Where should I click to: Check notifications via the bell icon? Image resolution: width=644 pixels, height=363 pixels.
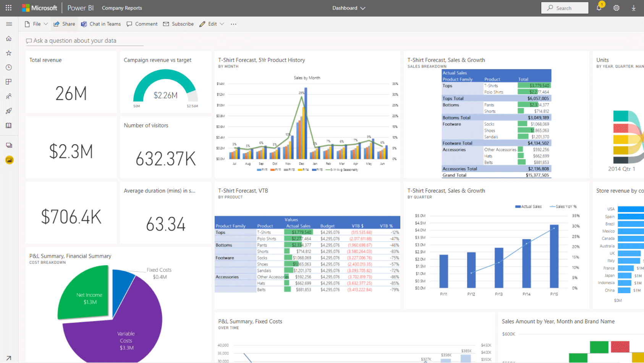coord(599,8)
